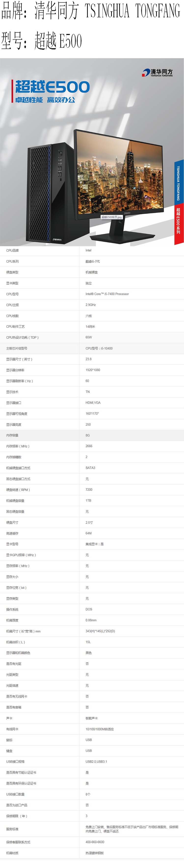
Task: Click the '400-660-6600' phone number
Action: point(95,842)
